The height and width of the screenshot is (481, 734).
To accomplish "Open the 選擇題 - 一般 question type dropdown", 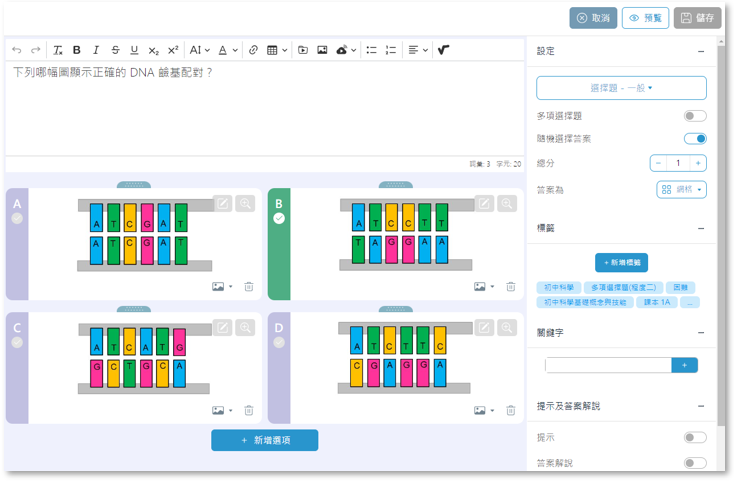I will tap(621, 88).
